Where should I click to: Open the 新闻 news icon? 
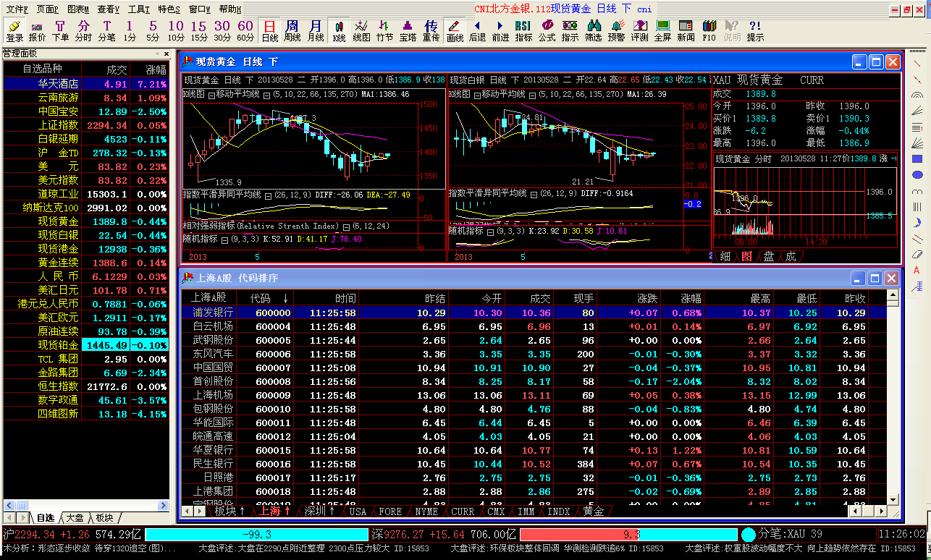(686, 30)
